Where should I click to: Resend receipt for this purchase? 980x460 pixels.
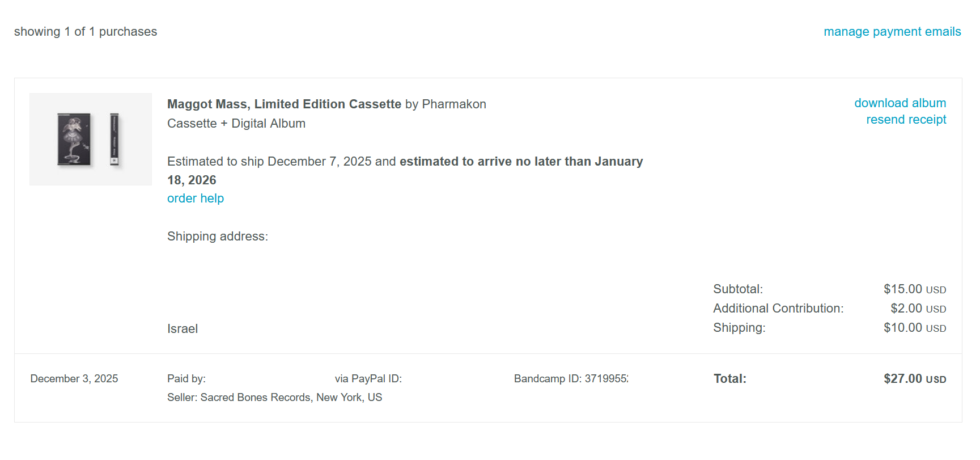[906, 120]
